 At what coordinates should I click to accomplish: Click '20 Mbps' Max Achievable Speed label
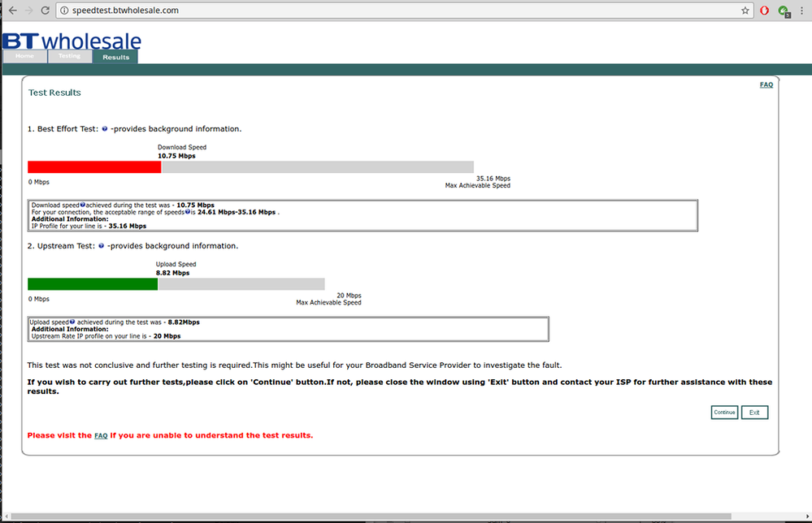pos(349,296)
